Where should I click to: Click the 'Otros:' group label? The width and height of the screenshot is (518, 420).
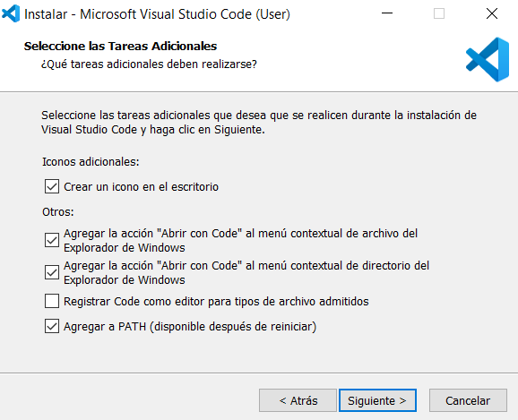pos(58,211)
